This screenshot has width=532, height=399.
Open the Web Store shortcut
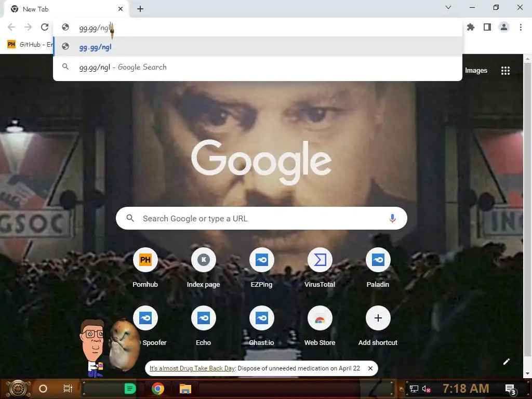[x=320, y=326]
